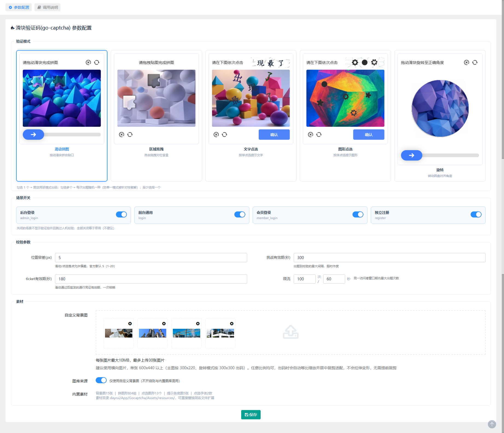Image resolution: width=504 pixels, height=433 pixels.
Task: Toggle the 后台登录 admin_login switch
Action: click(x=121, y=214)
